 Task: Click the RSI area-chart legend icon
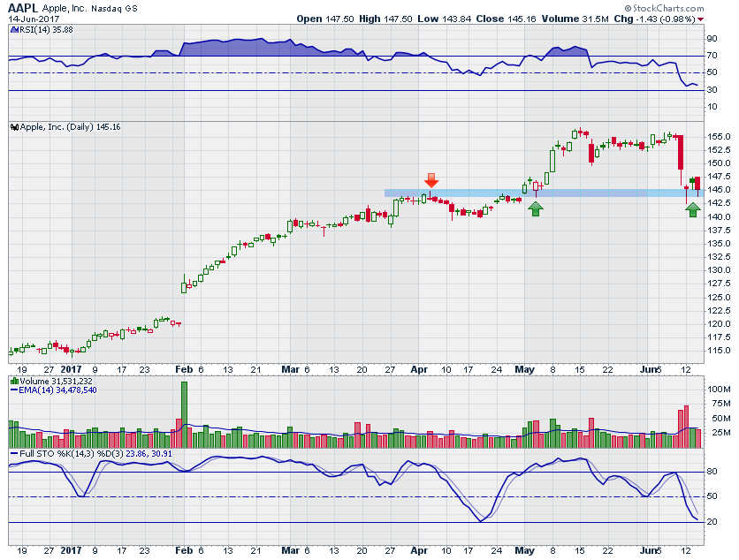(14, 30)
